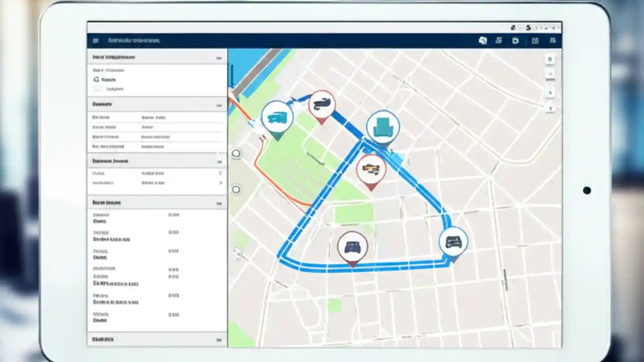Select the taxi marker at the map center
Image resolution: width=644 pixels, height=362 pixels.
coord(371,169)
